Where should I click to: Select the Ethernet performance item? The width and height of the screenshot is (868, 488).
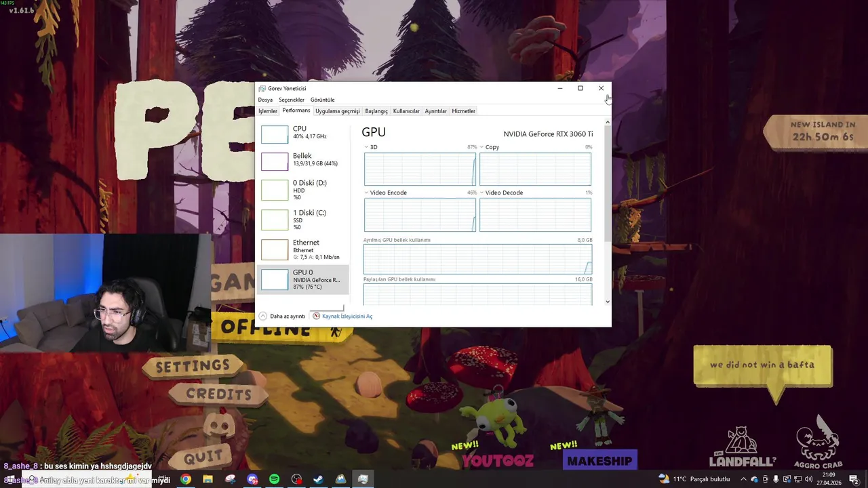point(303,249)
